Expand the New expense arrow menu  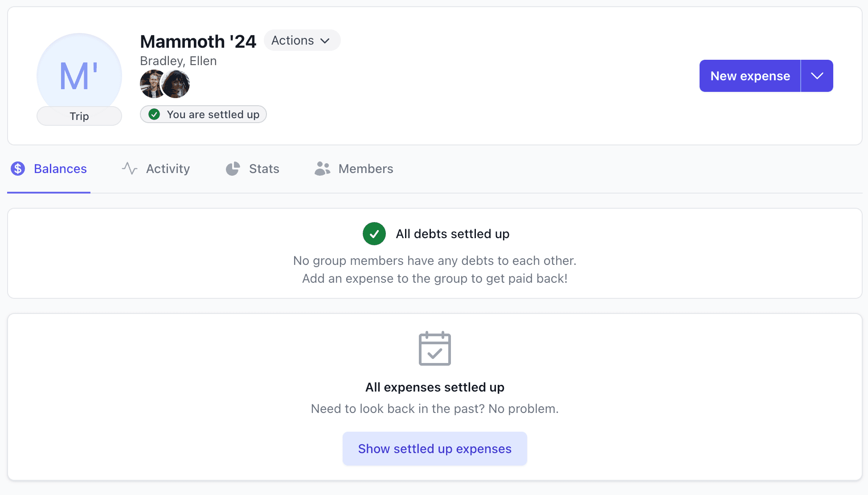coord(817,76)
